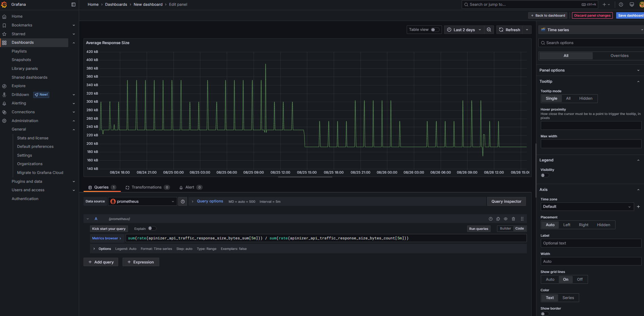Click Run queries button
This screenshot has height=316, width=644.
point(479,229)
